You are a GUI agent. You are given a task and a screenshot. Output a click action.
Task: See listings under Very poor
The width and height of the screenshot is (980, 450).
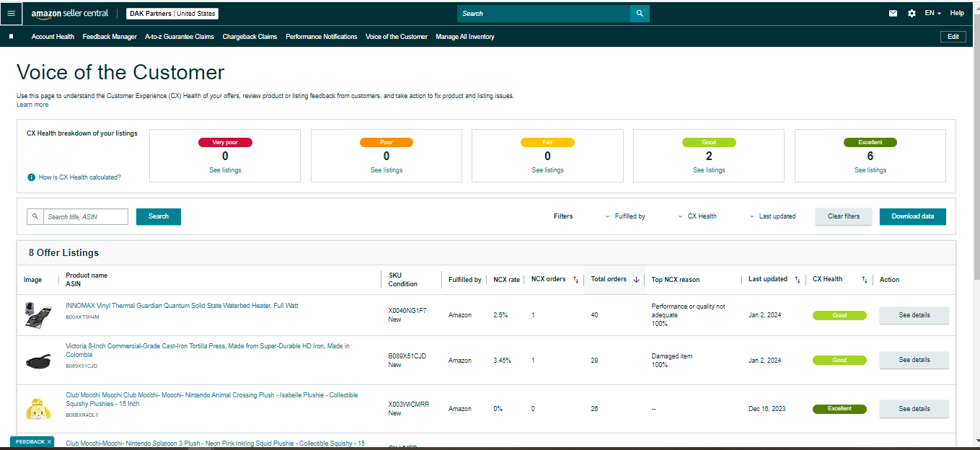point(225,170)
